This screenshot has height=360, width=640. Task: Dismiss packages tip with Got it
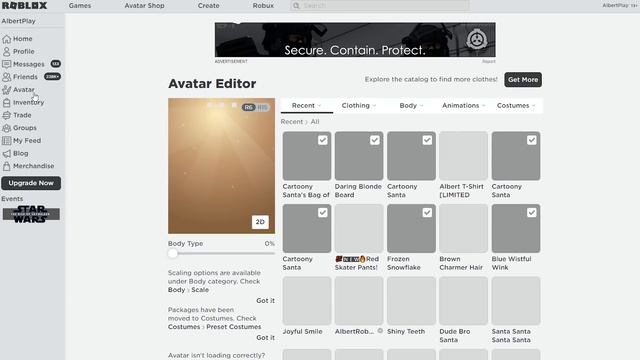coord(265,338)
